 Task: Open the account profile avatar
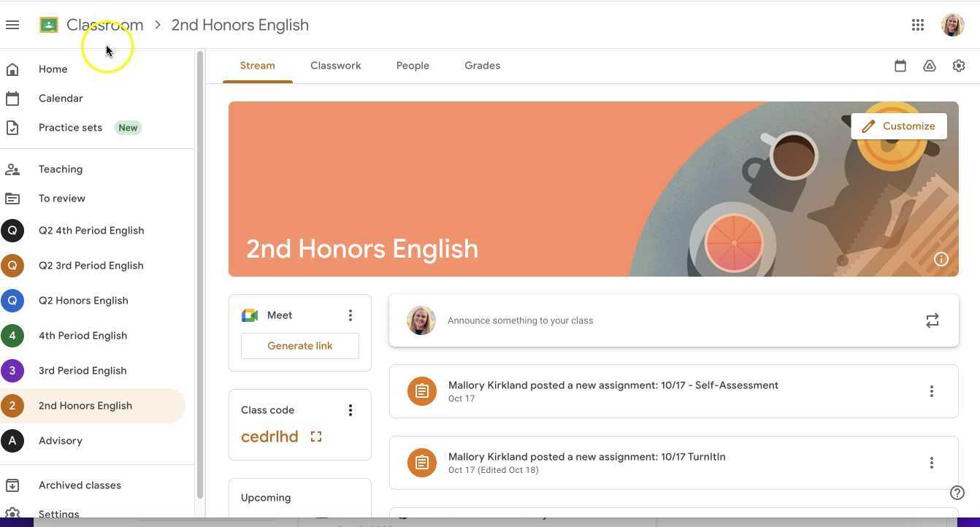[953, 24]
